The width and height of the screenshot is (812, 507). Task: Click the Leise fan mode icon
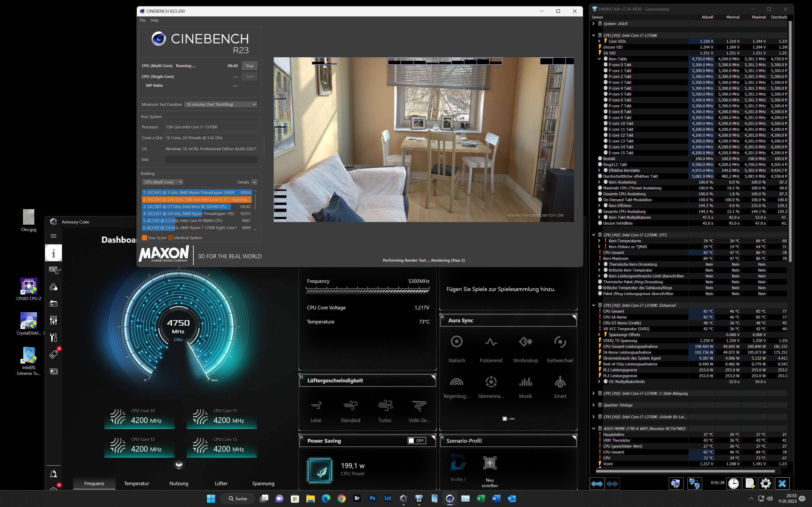click(316, 405)
